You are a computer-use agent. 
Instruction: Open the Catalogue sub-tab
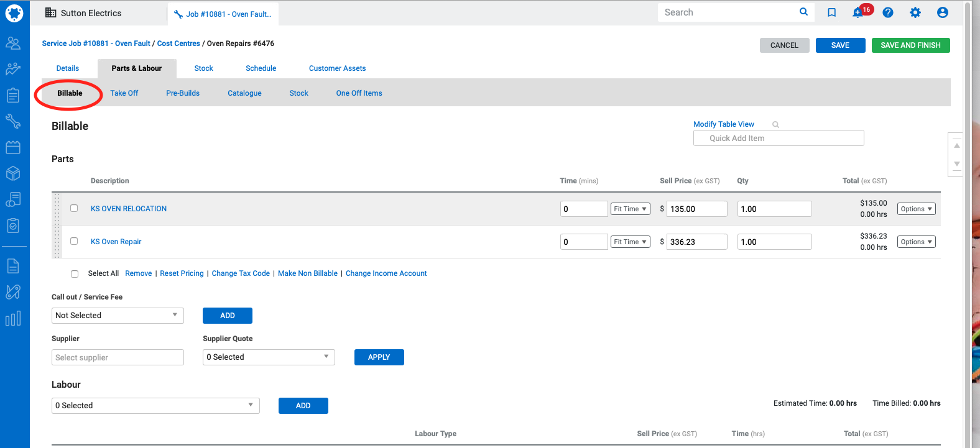click(244, 93)
